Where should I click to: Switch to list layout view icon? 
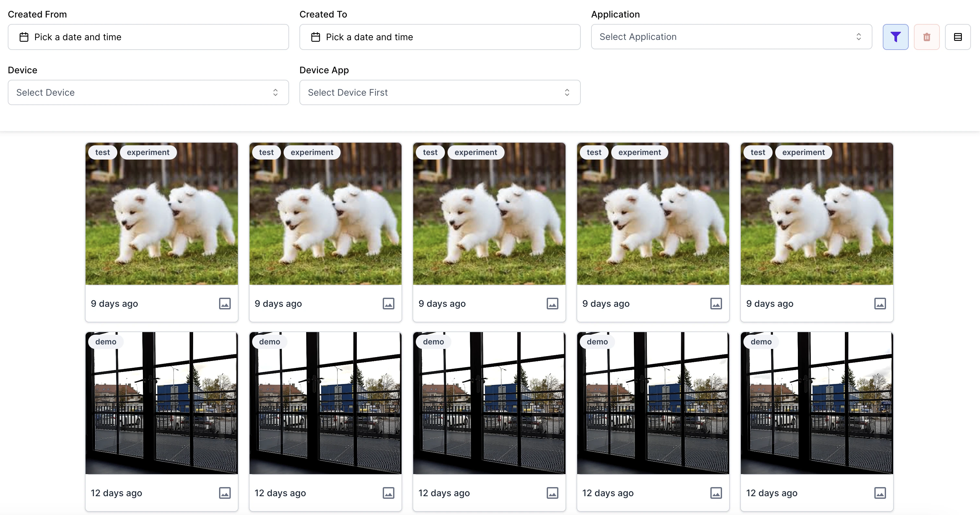pos(958,37)
